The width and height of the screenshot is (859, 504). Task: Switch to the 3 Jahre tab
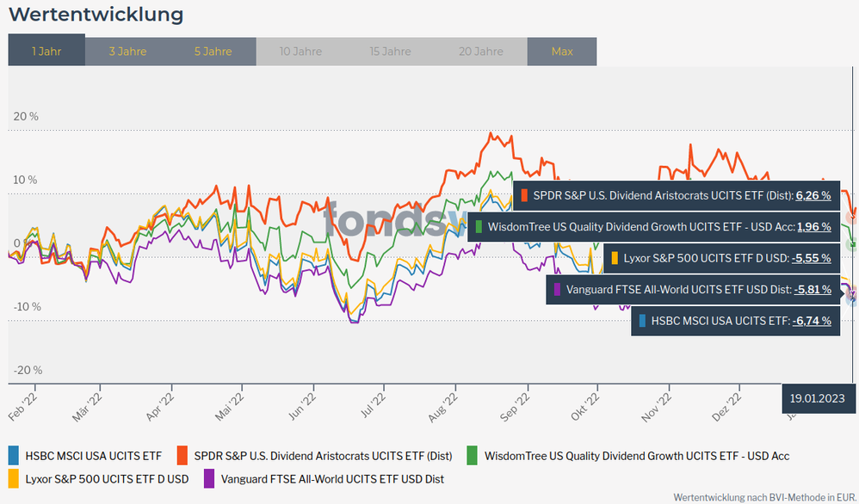click(127, 52)
